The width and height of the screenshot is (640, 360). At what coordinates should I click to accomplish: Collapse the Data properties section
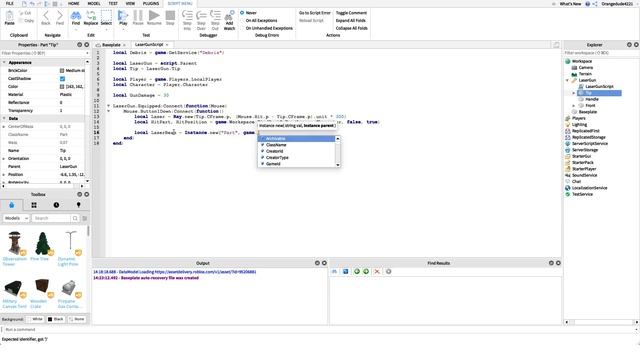click(x=4, y=118)
